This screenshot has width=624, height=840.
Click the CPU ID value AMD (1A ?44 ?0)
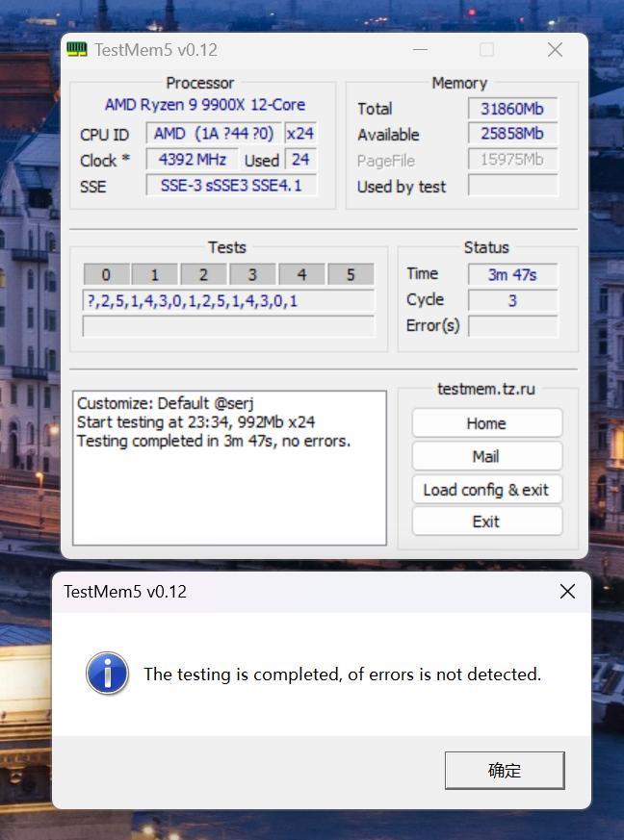coord(214,134)
